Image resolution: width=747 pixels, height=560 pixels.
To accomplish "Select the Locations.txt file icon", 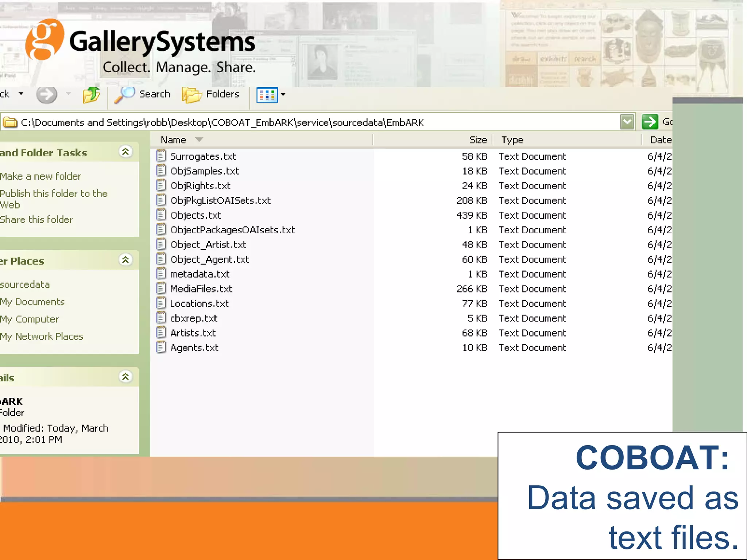I will (161, 303).
